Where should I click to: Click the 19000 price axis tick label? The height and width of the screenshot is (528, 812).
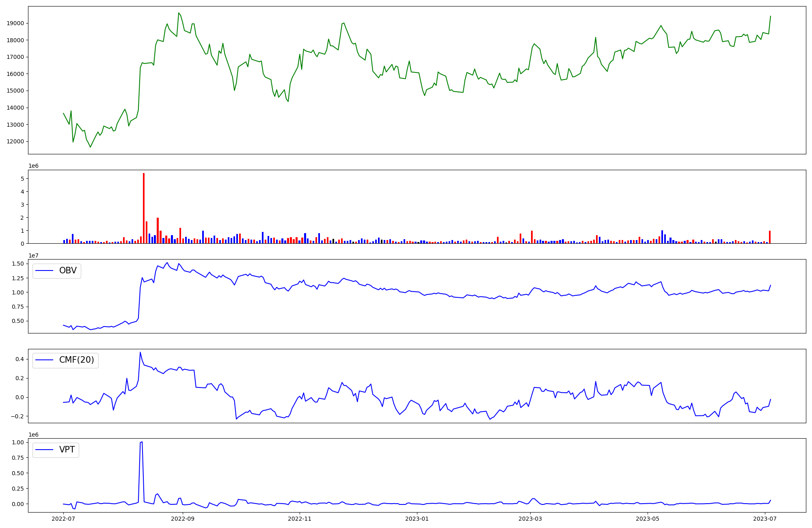(x=15, y=23)
